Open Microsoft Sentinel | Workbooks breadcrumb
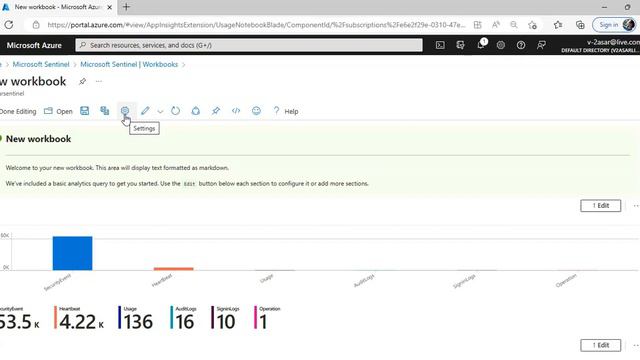 click(x=129, y=64)
